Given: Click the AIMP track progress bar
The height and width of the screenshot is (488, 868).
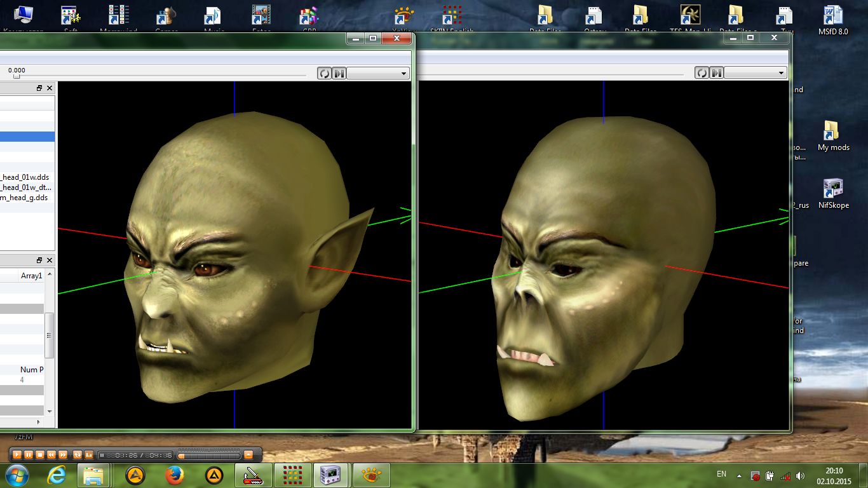Looking at the screenshot, I should [209, 456].
